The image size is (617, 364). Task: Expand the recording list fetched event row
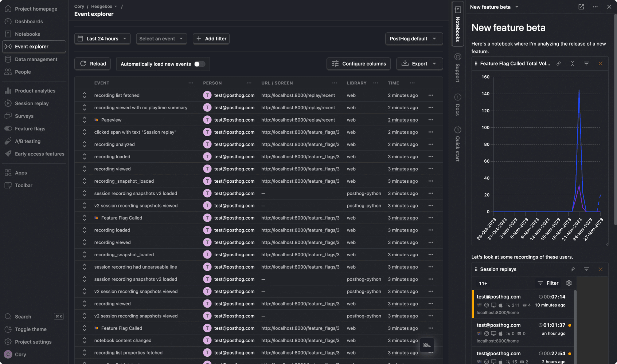(85, 95)
